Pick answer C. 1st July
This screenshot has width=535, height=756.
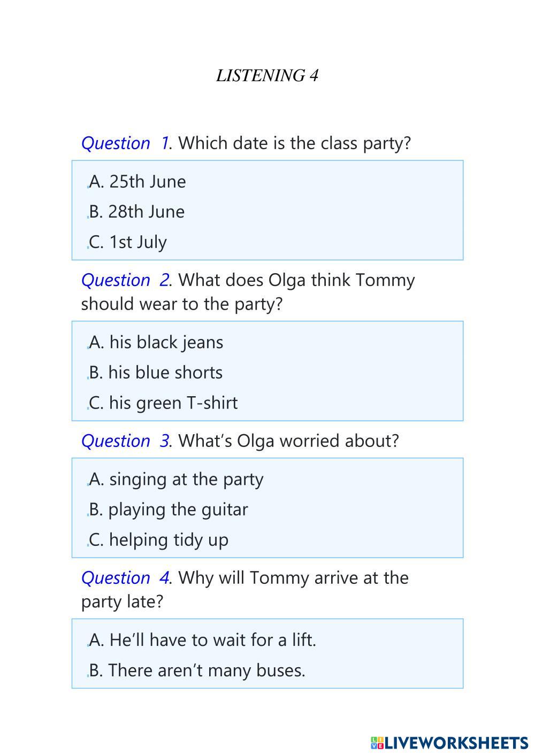(x=128, y=242)
